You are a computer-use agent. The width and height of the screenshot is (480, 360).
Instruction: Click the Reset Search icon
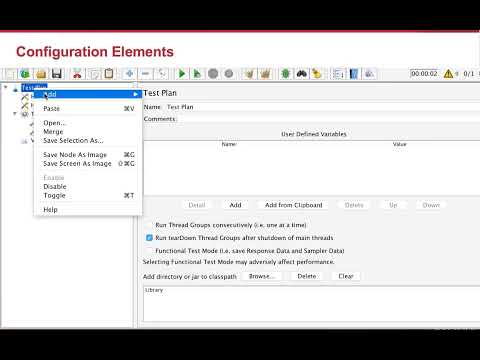click(x=317, y=74)
